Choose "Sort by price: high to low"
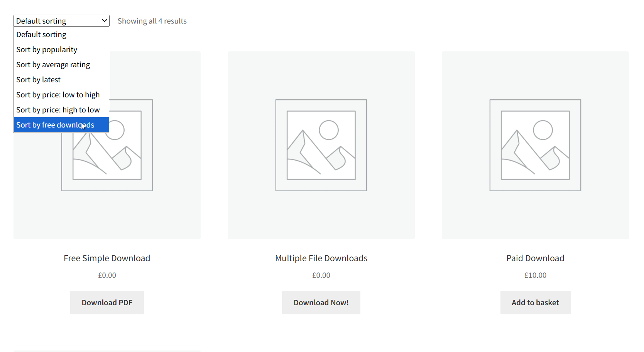Image resolution: width=644 pixels, height=352 pixels. (x=58, y=110)
